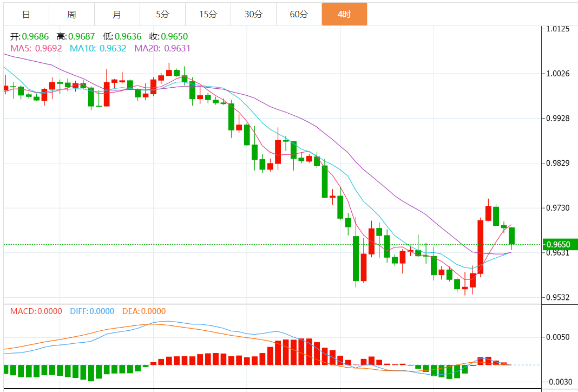
Task: Switch chart to 5分 interval
Action: tap(162, 15)
